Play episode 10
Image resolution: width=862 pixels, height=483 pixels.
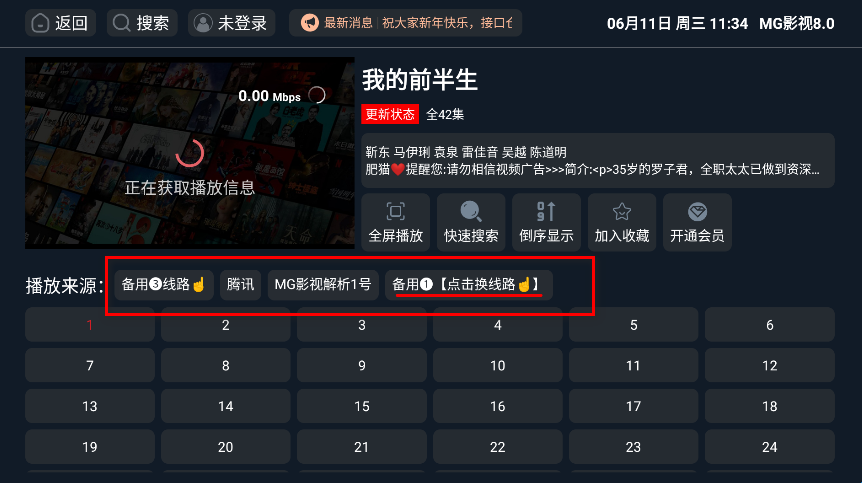[498, 365]
